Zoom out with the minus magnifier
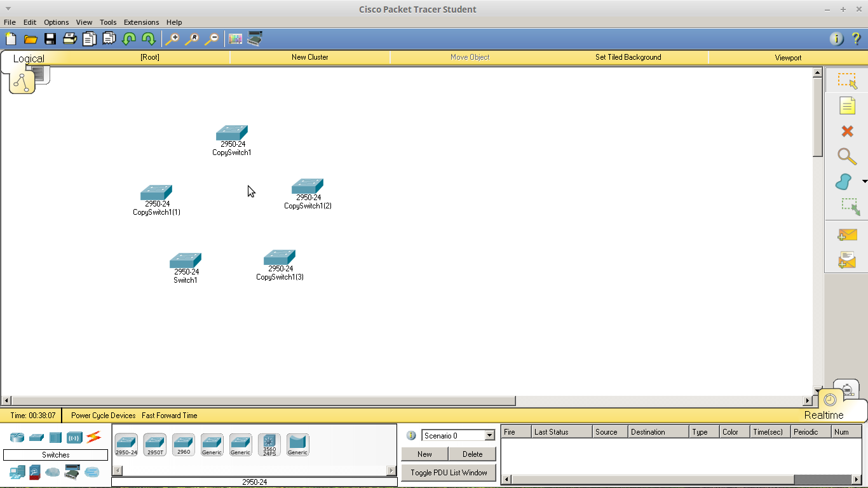Screen dimensions: 868x488 [x=212, y=39]
